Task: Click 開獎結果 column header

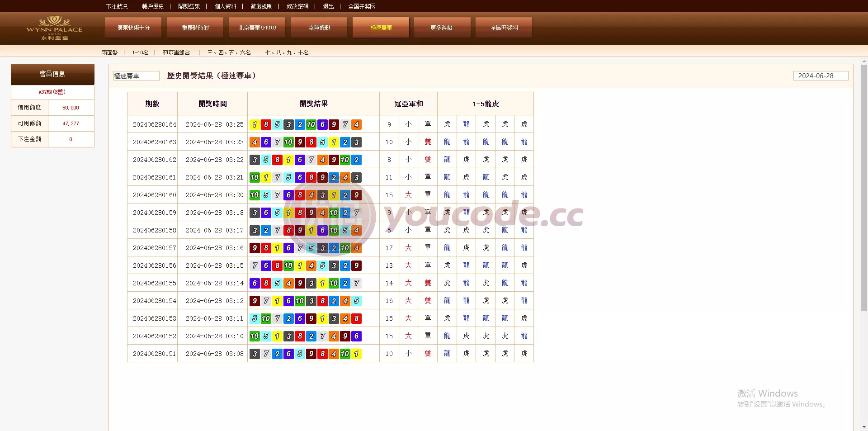Action: pyautogui.click(x=314, y=104)
